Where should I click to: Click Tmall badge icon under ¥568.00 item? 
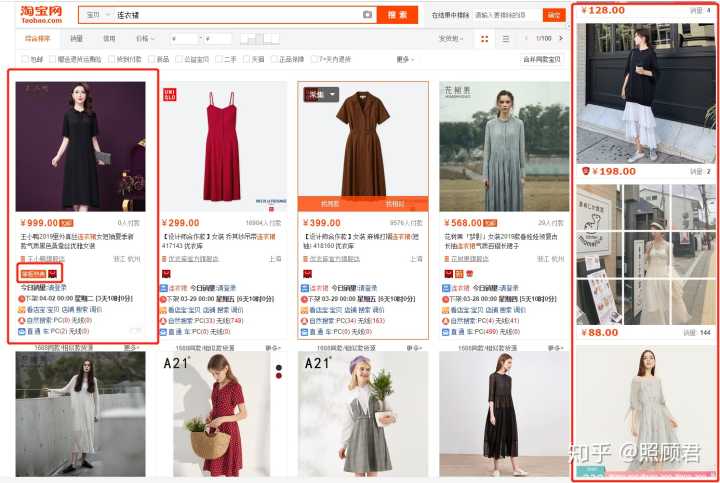coord(446,272)
